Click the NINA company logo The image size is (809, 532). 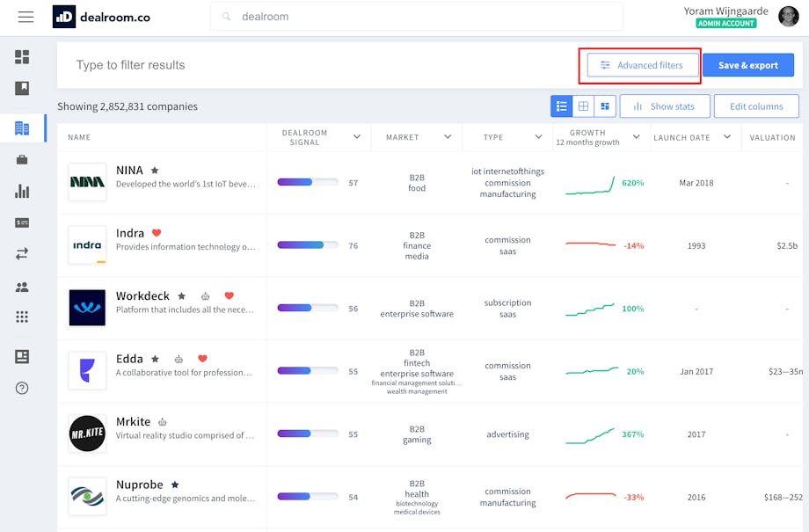[87, 182]
